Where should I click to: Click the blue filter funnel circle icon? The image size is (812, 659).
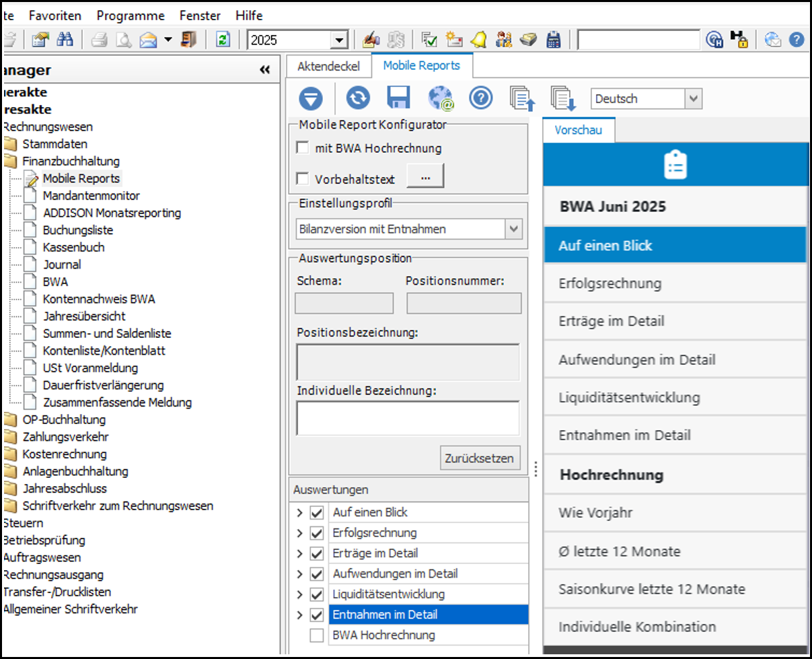click(x=311, y=98)
